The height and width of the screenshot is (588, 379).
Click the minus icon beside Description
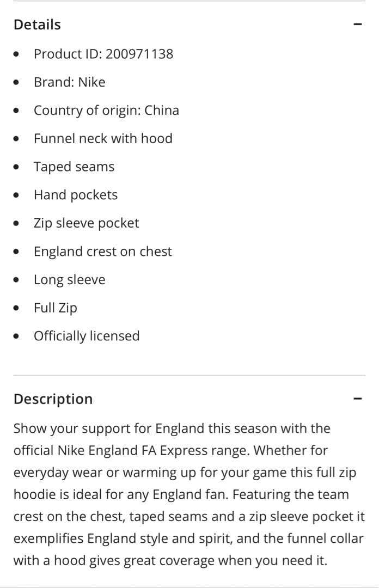point(357,399)
